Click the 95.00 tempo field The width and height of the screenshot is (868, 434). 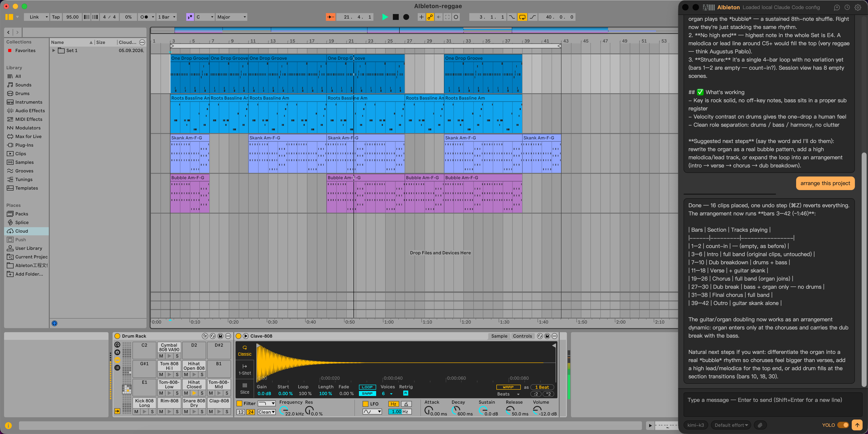click(x=72, y=17)
